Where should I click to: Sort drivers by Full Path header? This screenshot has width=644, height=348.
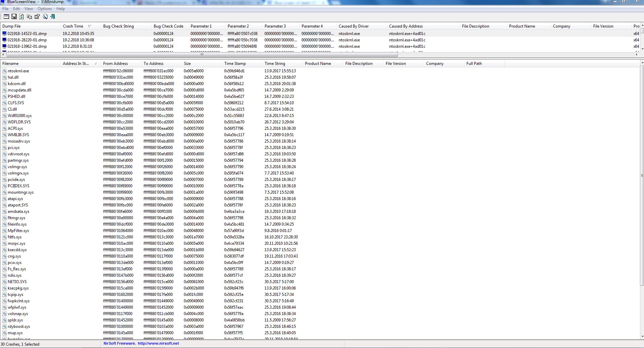click(x=484, y=64)
